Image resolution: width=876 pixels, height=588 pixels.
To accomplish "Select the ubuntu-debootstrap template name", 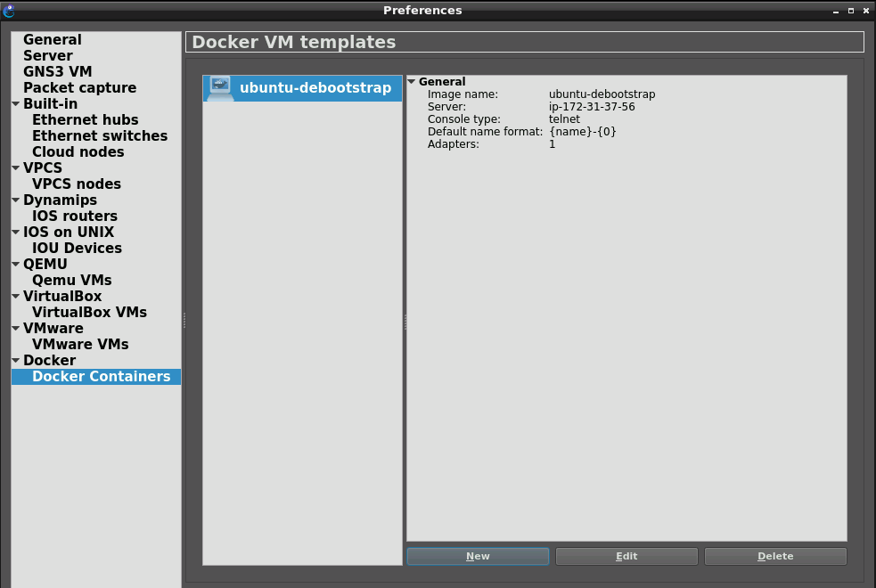I will [x=315, y=88].
